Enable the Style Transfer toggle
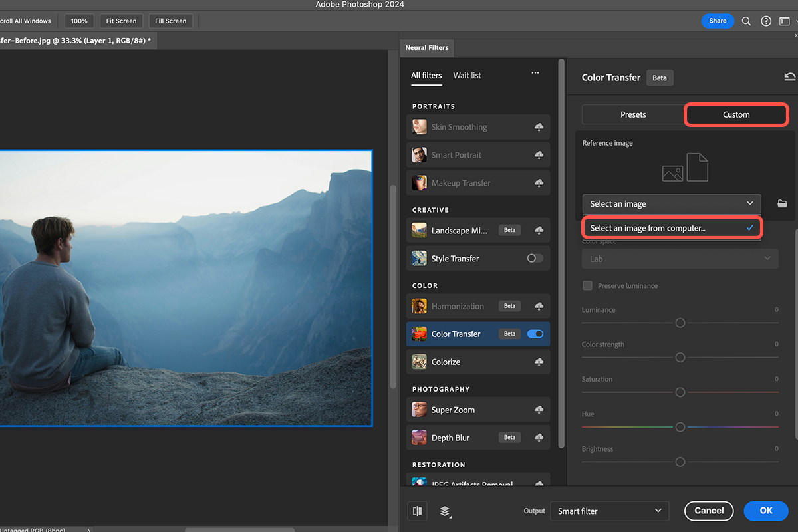This screenshot has height=532, width=798. tap(534, 258)
